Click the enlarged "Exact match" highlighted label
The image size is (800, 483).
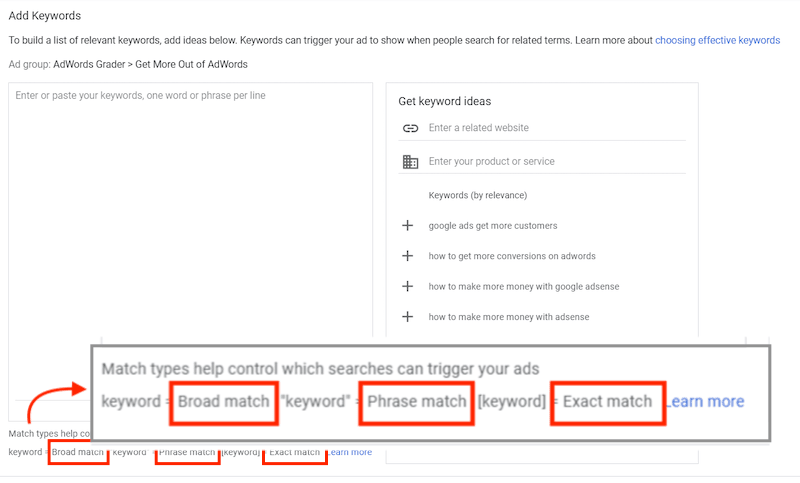point(607,401)
